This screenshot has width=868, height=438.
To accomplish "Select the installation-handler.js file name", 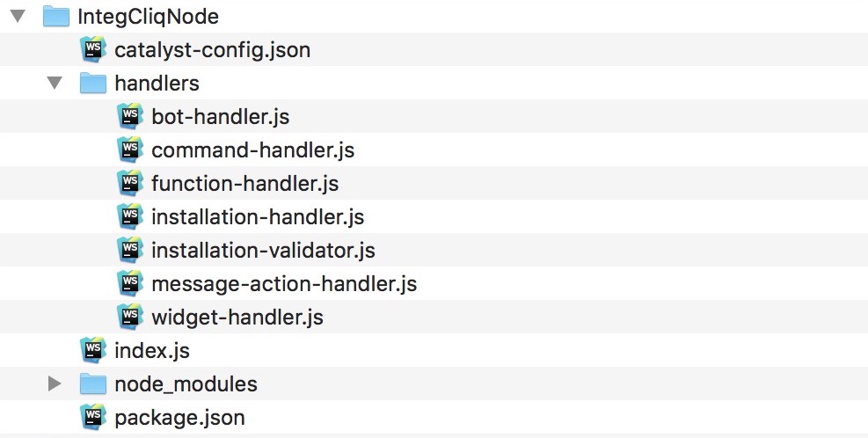I will point(258,216).
